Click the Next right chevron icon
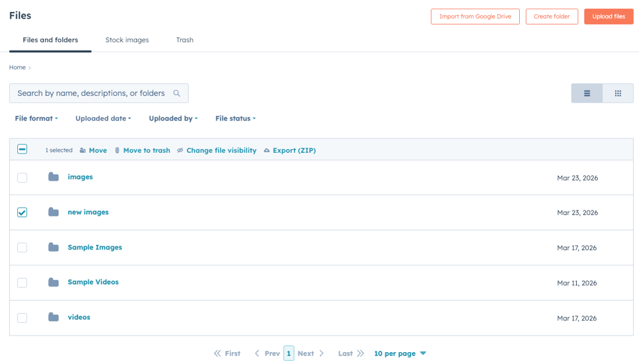The image size is (639, 364). (321, 353)
